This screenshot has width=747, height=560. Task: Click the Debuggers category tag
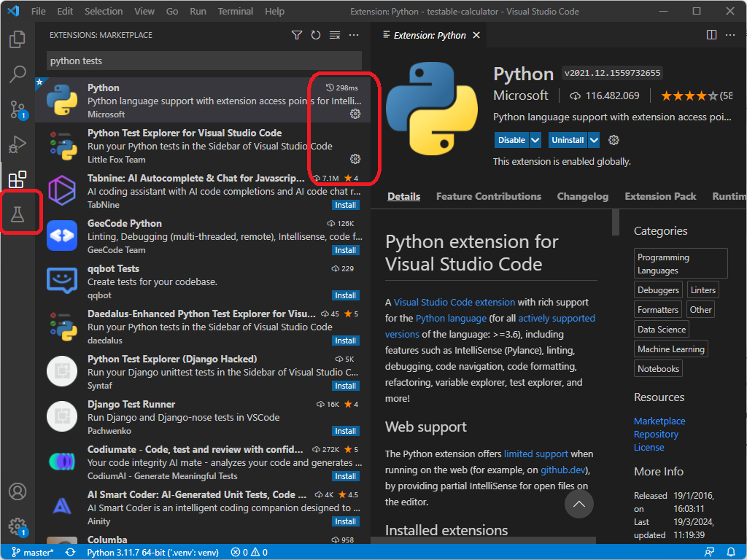point(658,290)
